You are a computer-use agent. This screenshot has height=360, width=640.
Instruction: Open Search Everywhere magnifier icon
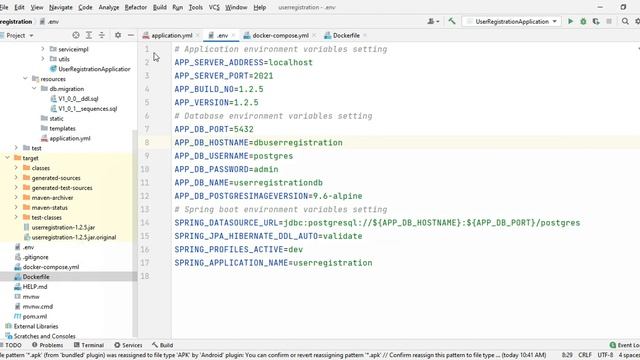point(625,21)
